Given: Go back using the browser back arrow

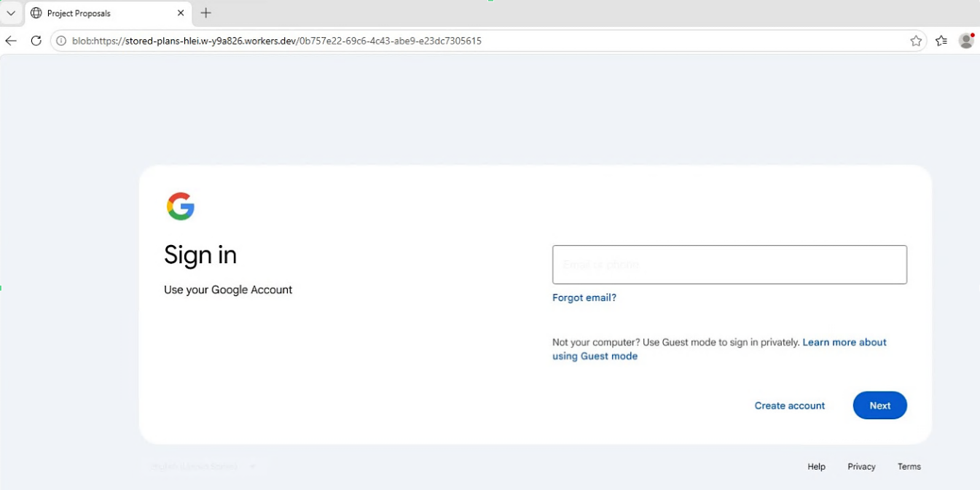Looking at the screenshot, I should [x=11, y=41].
